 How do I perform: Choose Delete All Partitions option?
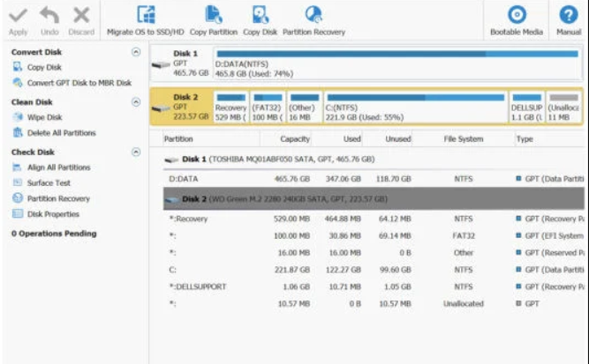[x=61, y=133]
